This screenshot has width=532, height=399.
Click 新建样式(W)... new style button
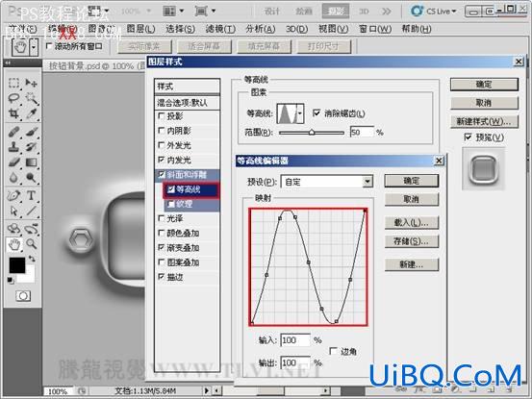484,121
